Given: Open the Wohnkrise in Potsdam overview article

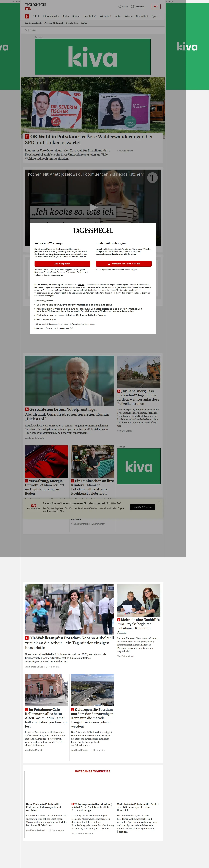Looking at the screenshot, I should (x=138, y=807).
